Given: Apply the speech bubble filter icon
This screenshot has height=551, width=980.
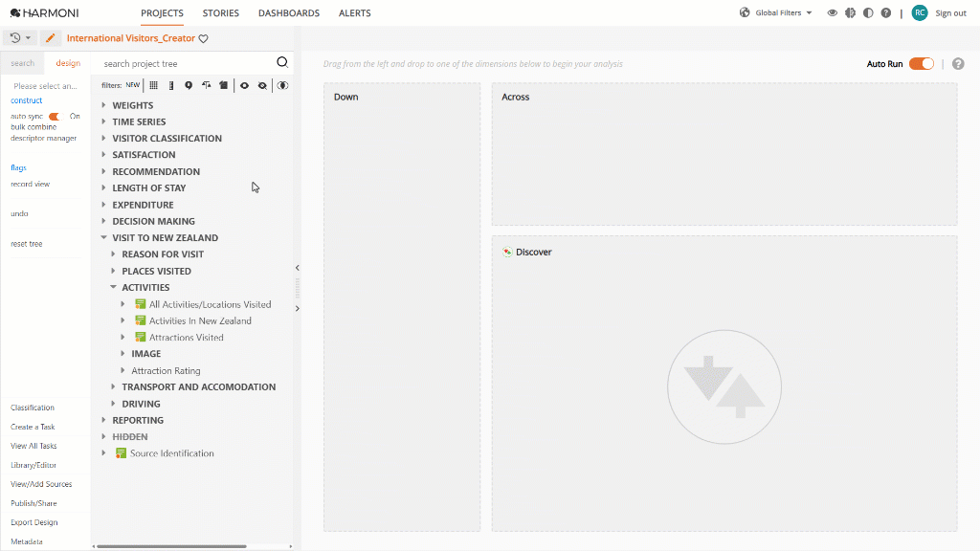Looking at the screenshot, I should coord(189,85).
